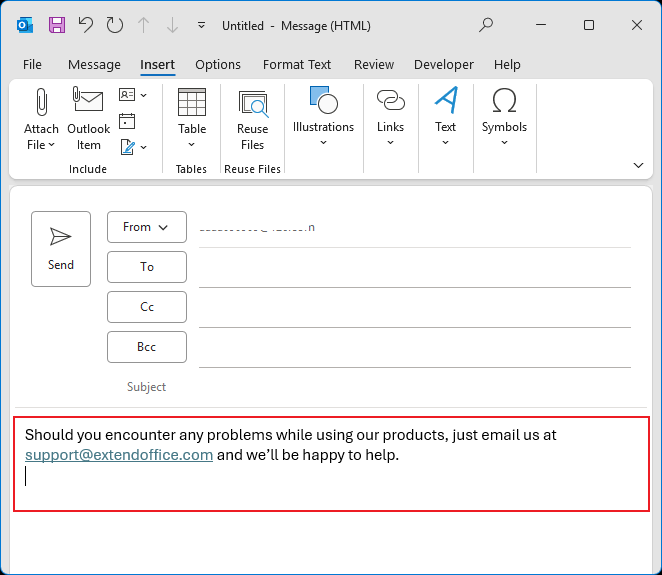Screen dimensions: 662x575
Task: Open the search magnifier in title bar
Action: click(486, 25)
